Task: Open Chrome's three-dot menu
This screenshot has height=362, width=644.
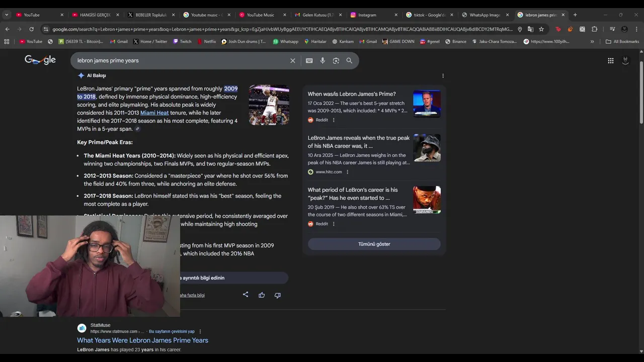Action: click(x=636, y=29)
